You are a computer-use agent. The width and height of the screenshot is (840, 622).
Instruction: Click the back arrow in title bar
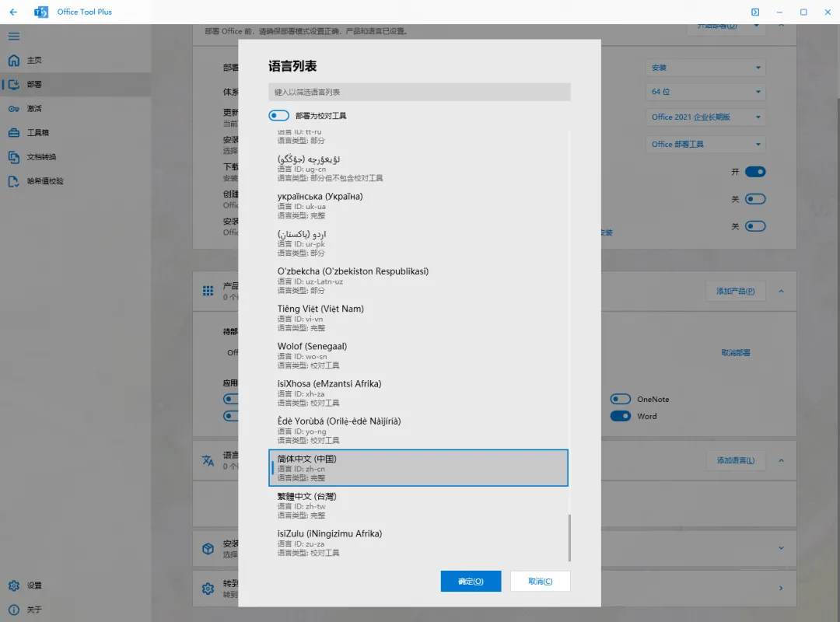click(x=13, y=12)
